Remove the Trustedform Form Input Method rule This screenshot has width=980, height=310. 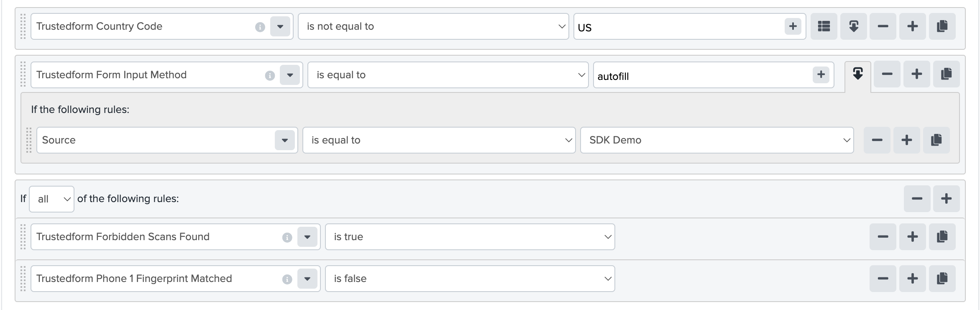887,74
